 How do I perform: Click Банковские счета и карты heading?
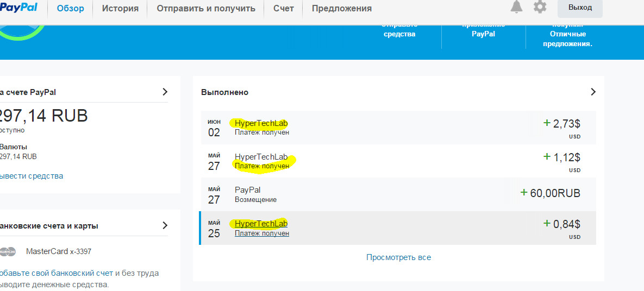click(49, 226)
